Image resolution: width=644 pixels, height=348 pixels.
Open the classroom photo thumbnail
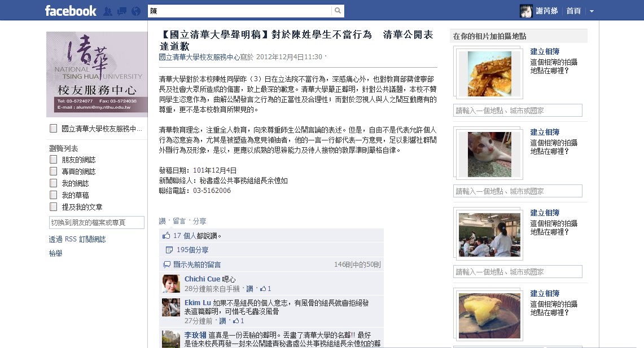point(489,235)
